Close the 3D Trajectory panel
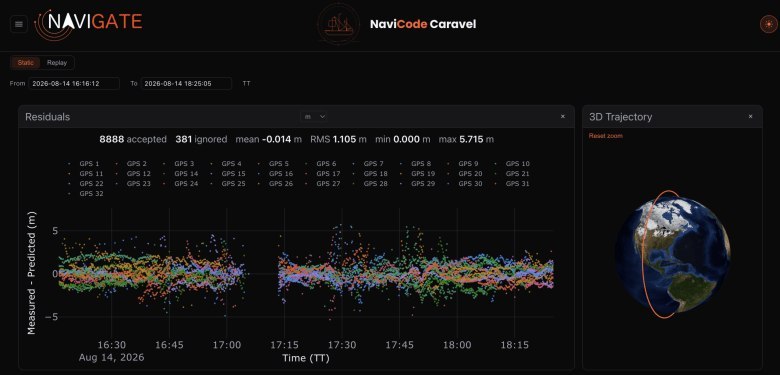Viewport: 780px width, 375px height. point(751,116)
